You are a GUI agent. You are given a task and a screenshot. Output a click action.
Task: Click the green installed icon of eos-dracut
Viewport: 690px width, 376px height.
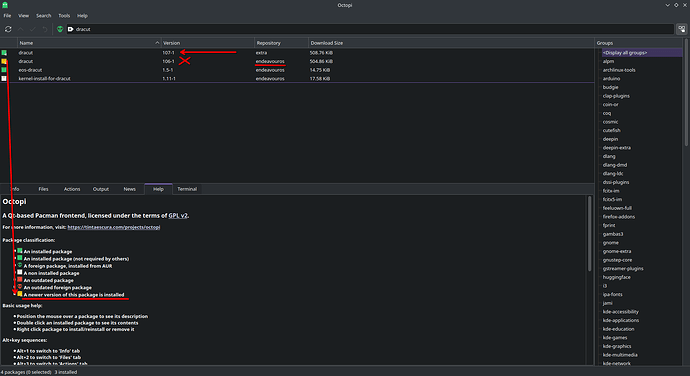(x=4, y=70)
